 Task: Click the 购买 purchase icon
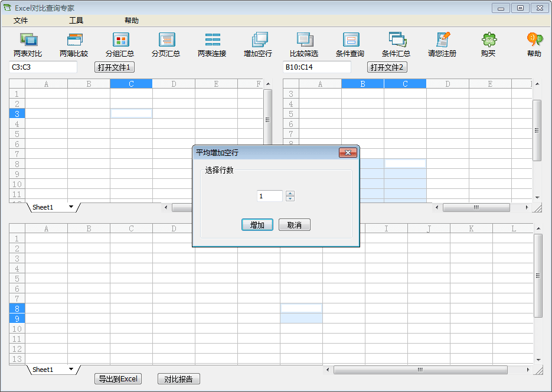pyautogui.click(x=488, y=41)
